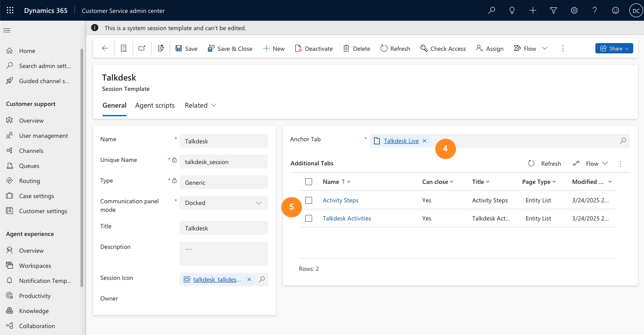Check the Activity Steps row checkbox
The width and height of the screenshot is (644, 335).
[x=309, y=200]
